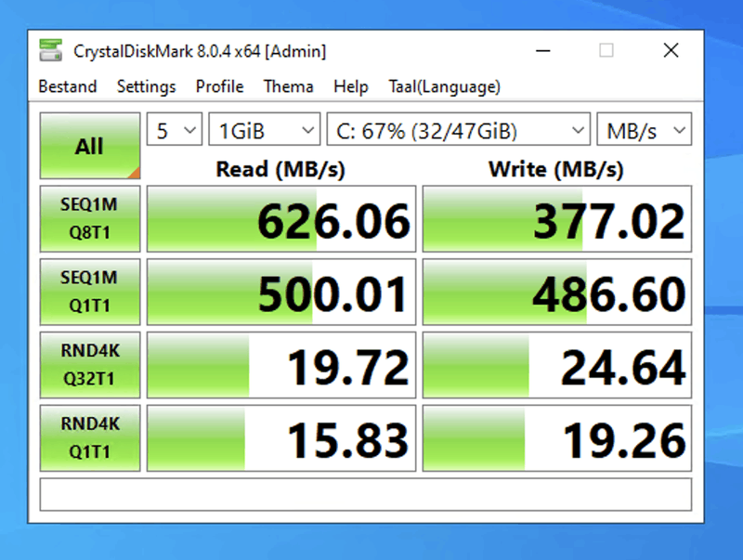The height and width of the screenshot is (560, 743).
Task: Open the Help menu
Action: (351, 86)
